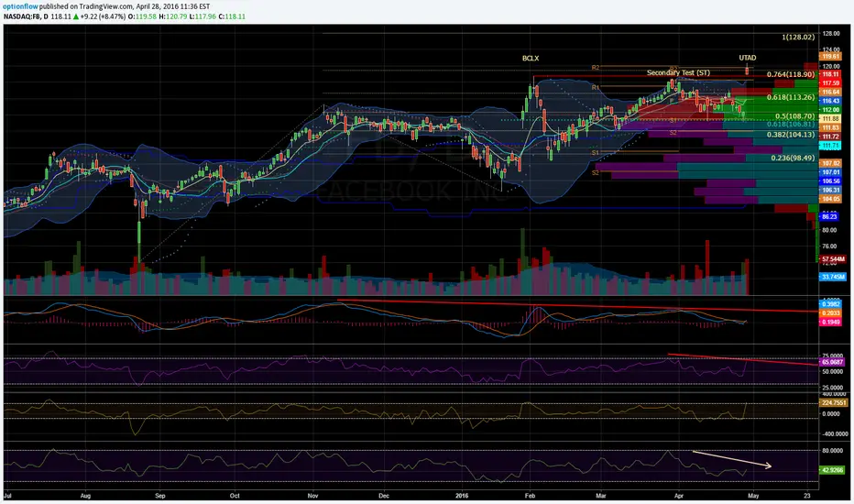Open the optionflow author link
Viewport: 854px width, 504px height.
pos(20,6)
